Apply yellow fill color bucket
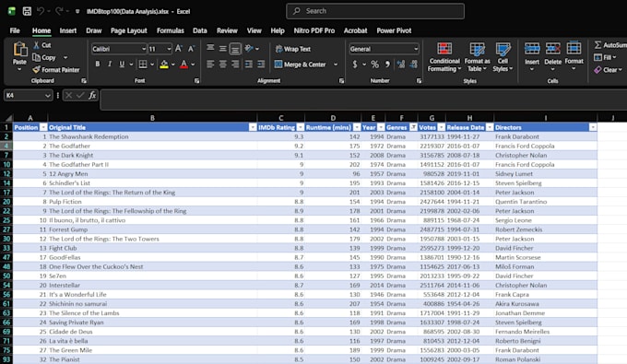Image resolution: width=627 pixels, height=364 pixels. pos(164,64)
